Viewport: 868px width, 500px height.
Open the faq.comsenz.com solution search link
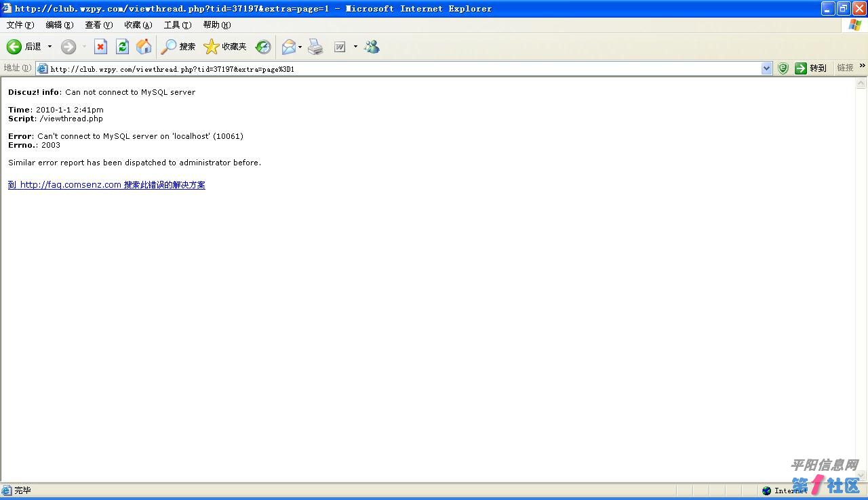(106, 185)
